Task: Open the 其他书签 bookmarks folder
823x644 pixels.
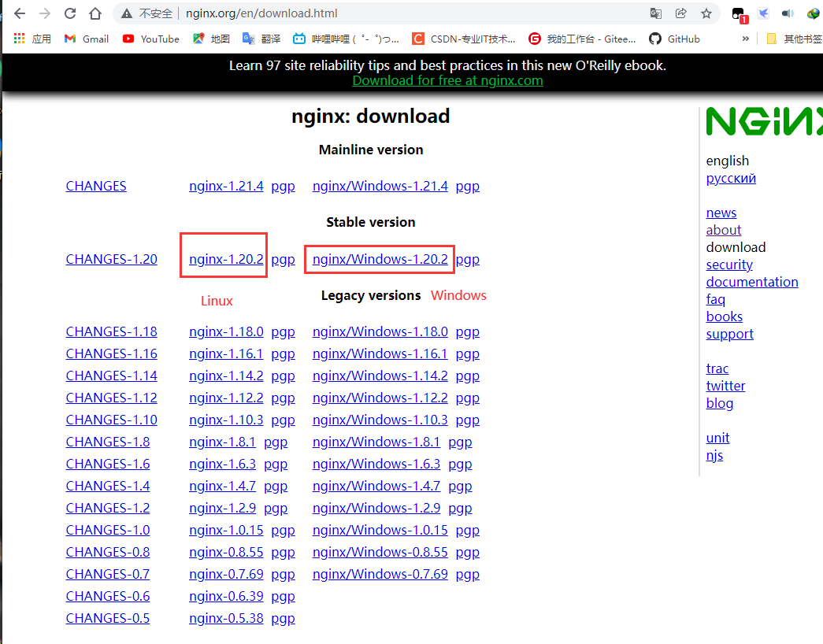Action: coord(794,39)
